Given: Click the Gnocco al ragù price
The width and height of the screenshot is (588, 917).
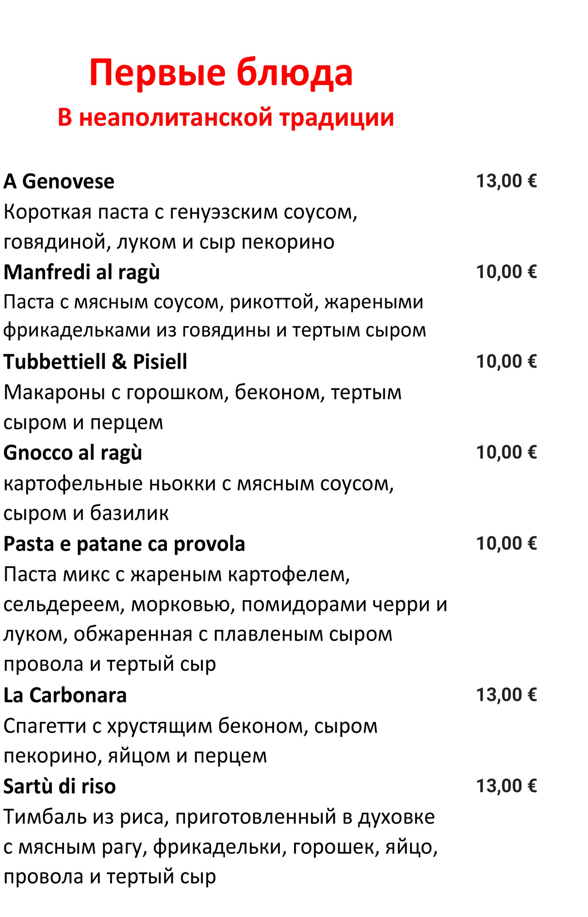Looking at the screenshot, I should (506, 452).
